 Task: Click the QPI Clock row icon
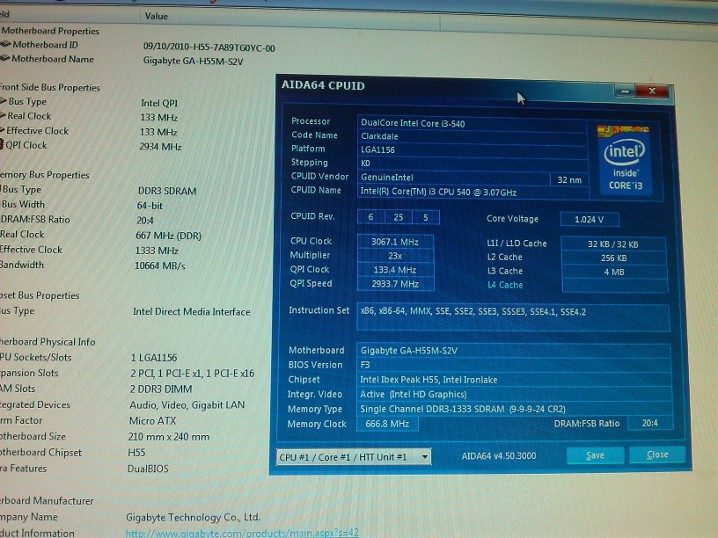(2, 145)
